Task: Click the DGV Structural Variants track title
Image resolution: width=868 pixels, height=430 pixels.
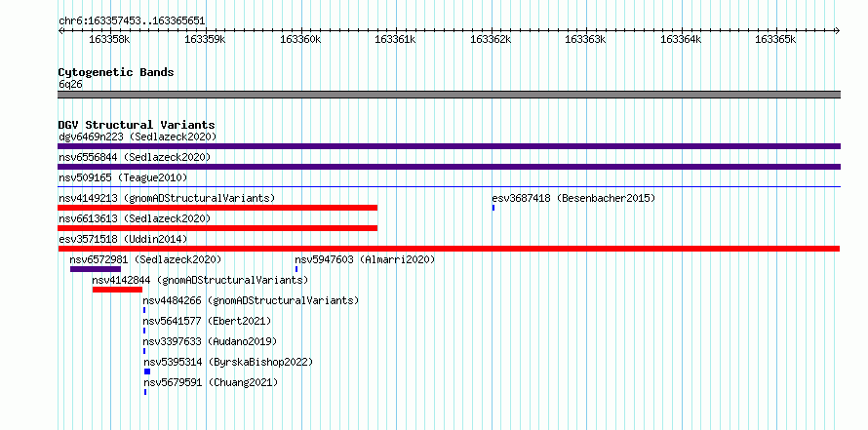Action: (x=137, y=125)
